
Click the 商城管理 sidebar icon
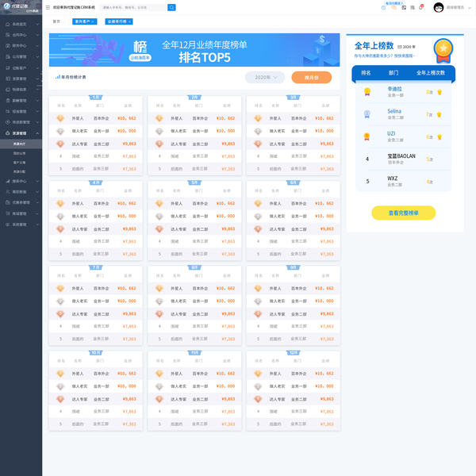[x=8, y=213]
